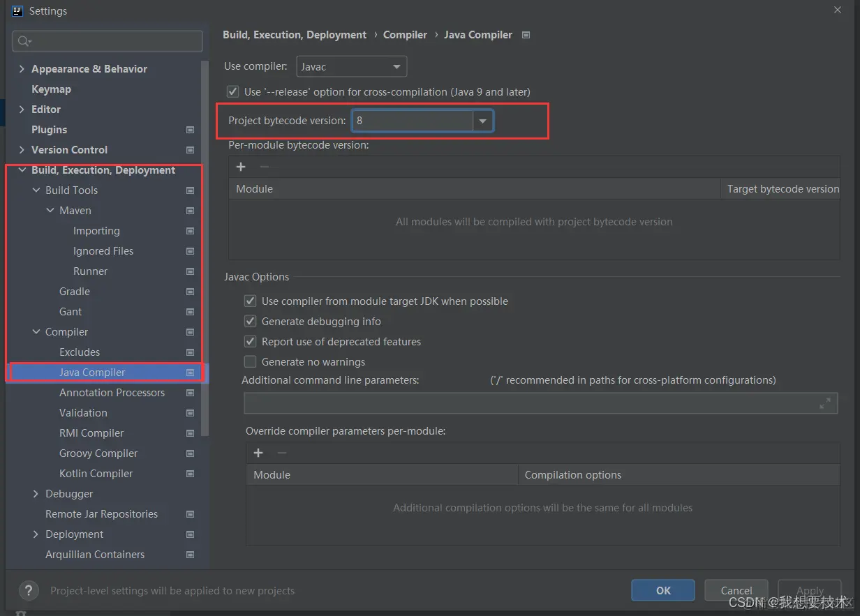Disable Generate debugging info checkbox

(x=250, y=322)
